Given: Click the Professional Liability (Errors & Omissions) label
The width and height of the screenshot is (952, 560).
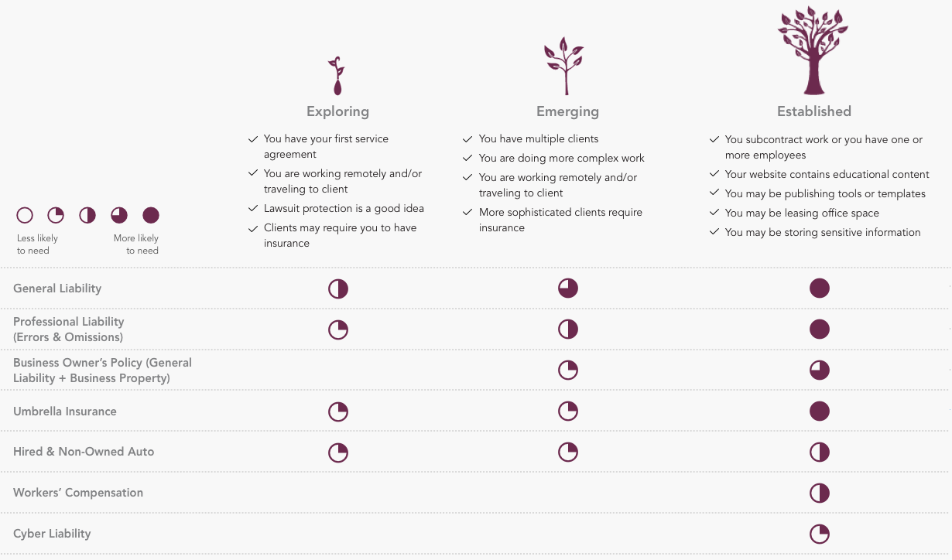Looking at the screenshot, I should click(x=69, y=330).
